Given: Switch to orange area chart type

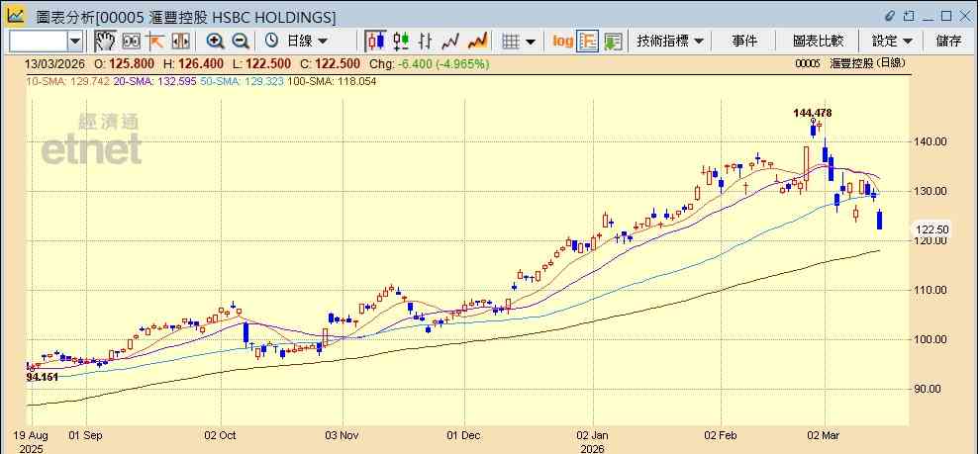Looking at the screenshot, I should (x=477, y=42).
